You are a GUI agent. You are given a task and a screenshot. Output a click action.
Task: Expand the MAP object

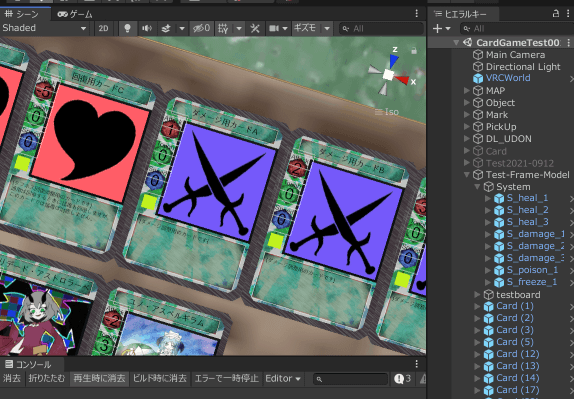pyautogui.click(x=467, y=90)
